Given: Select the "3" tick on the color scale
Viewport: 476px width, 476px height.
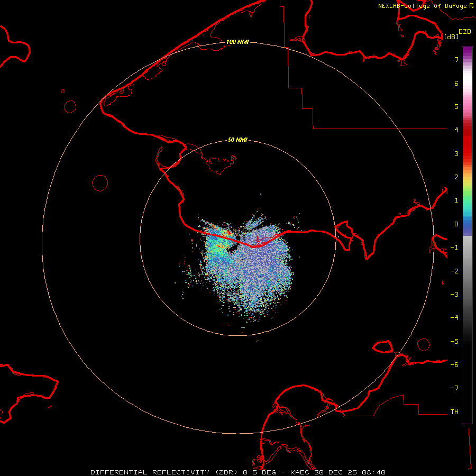Looking at the screenshot, I should pyautogui.click(x=456, y=153).
